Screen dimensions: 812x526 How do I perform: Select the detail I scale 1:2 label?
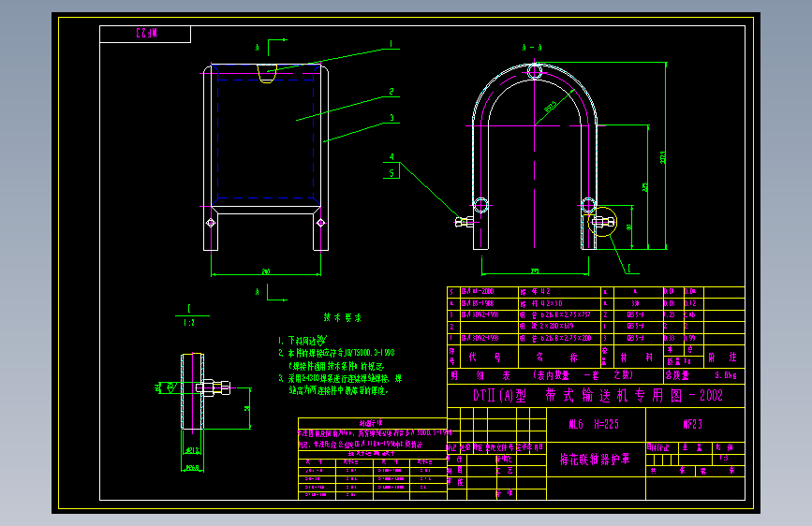(189, 315)
